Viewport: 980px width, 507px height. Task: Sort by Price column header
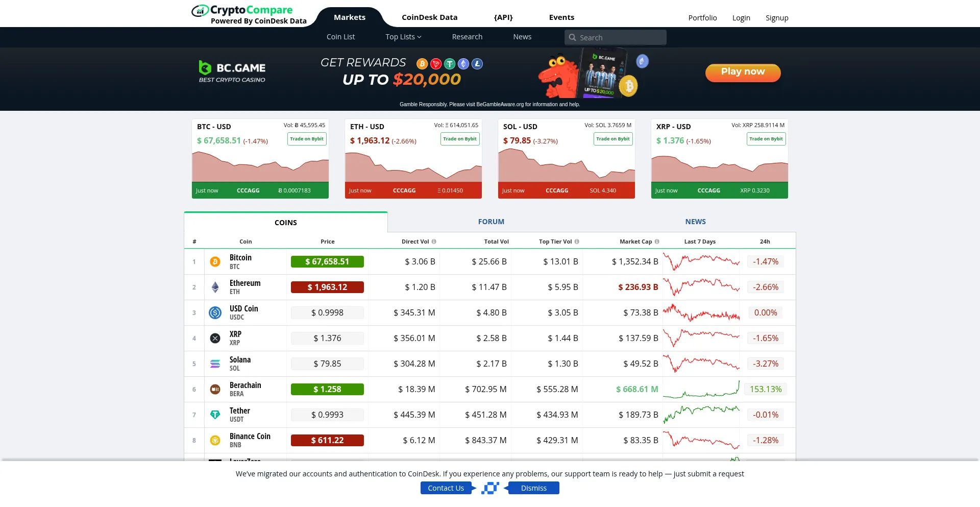tap(328, 242)
